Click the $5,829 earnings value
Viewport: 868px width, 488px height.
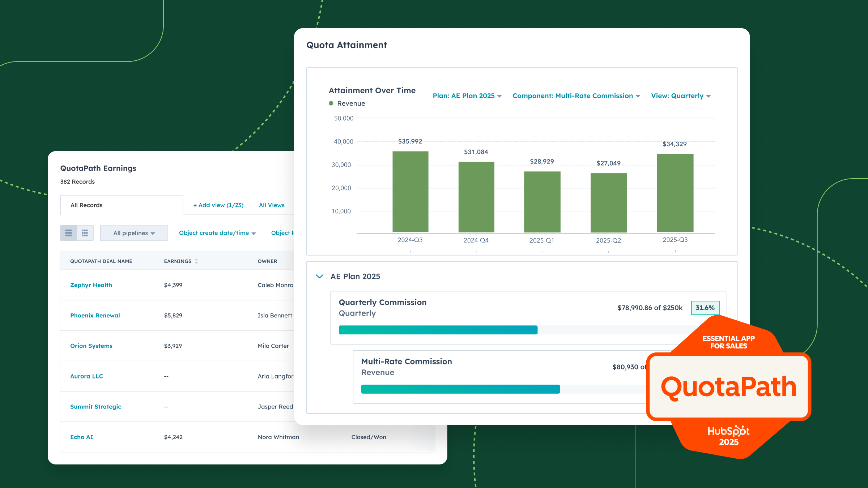point(173,315)
